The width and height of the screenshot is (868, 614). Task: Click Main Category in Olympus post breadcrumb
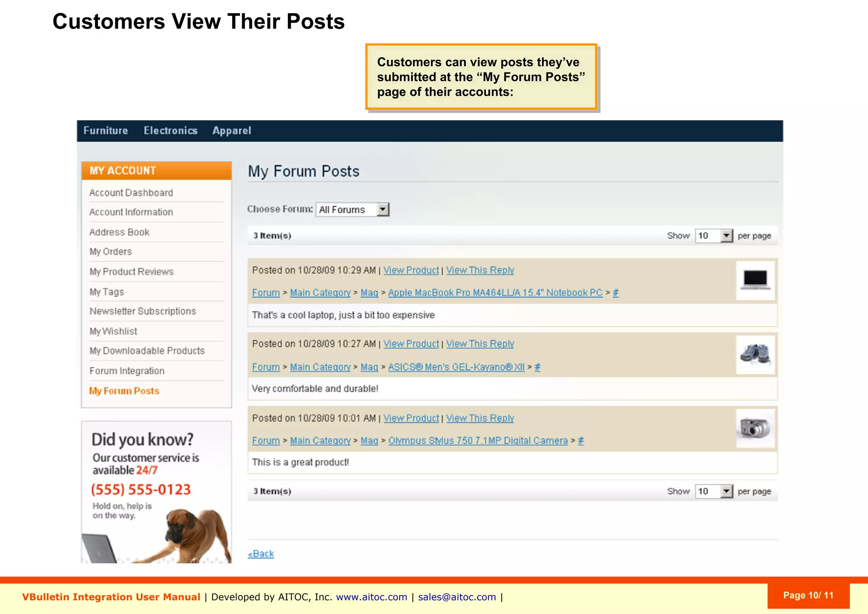[x=320, y=441]
